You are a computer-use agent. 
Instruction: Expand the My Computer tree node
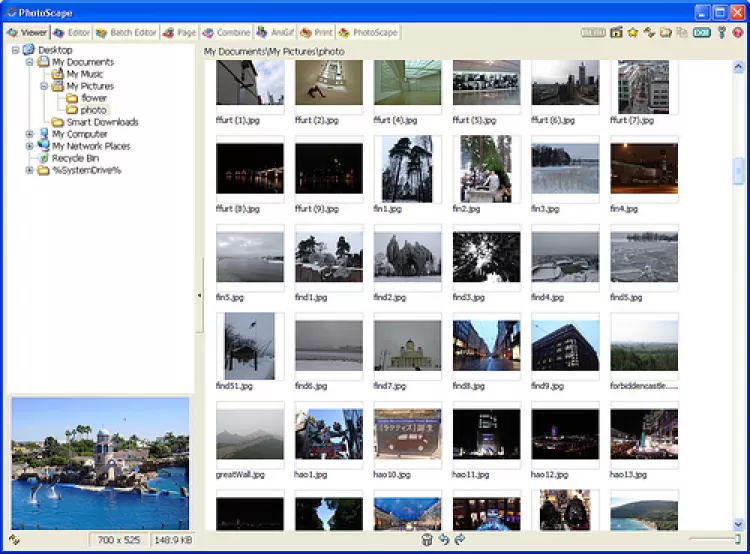pos(30,134)
